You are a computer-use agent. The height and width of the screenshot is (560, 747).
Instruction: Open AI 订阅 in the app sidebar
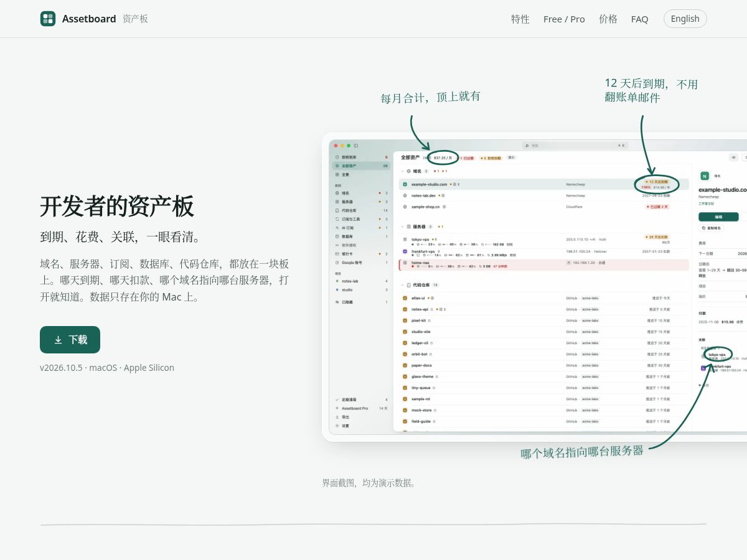click(x=361, y=228)
